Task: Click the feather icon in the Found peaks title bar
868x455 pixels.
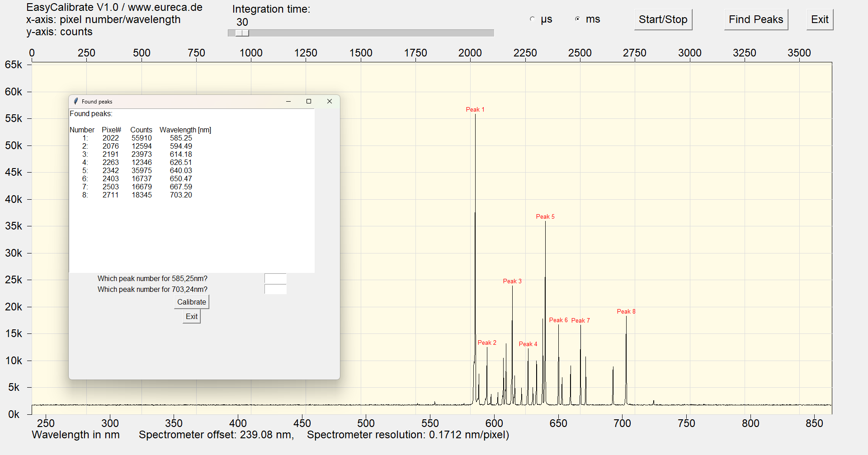Action: tap(76, 101)
